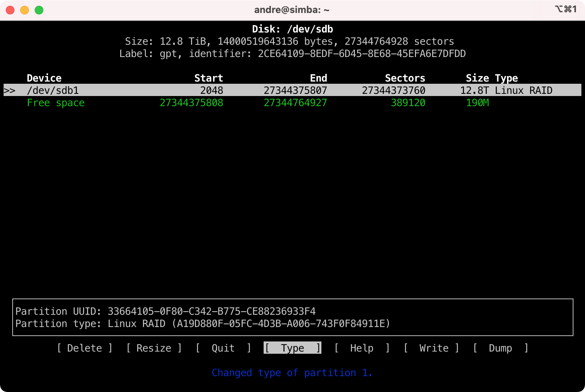The width and height of the screenshot is (585, 392).
Task: Click the red close window button
Action: coord(10,10)
